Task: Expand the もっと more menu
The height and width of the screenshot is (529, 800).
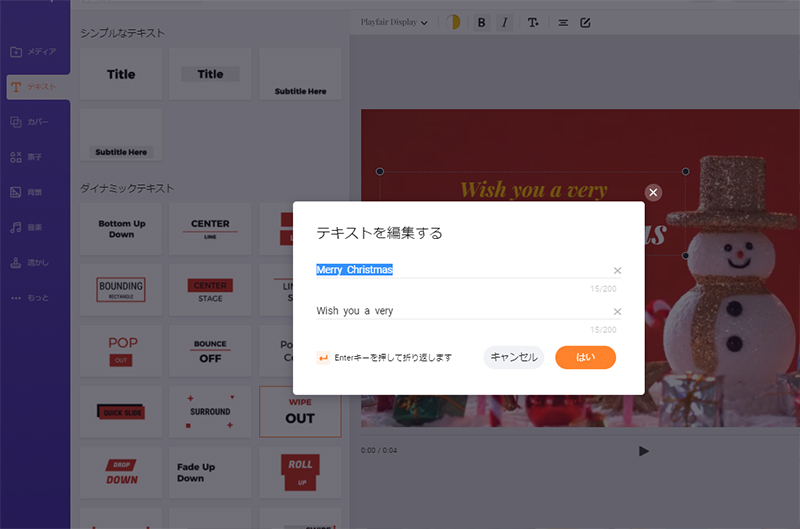Action: coord(35,298)
